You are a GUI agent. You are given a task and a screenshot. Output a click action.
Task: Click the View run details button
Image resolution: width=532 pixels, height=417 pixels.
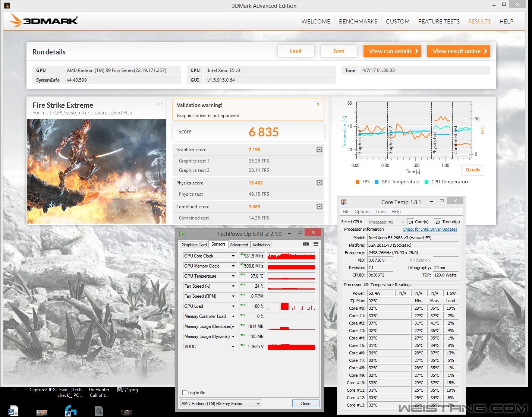(x=392, y=51)
